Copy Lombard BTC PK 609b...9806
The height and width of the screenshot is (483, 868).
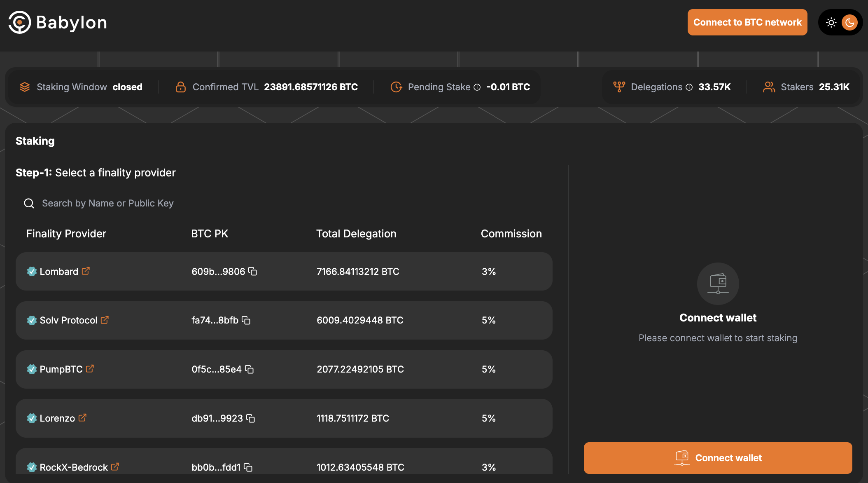(253, 272)
